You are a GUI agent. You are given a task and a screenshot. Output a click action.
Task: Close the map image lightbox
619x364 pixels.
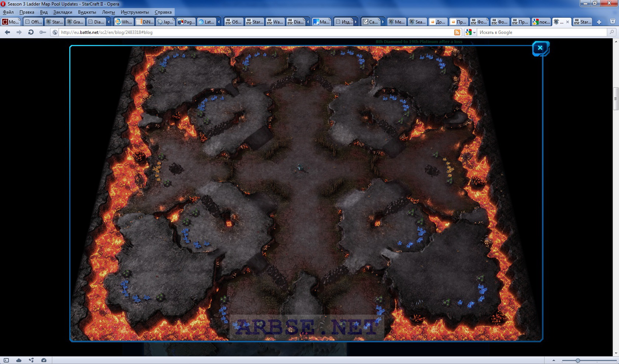(540, 48)
